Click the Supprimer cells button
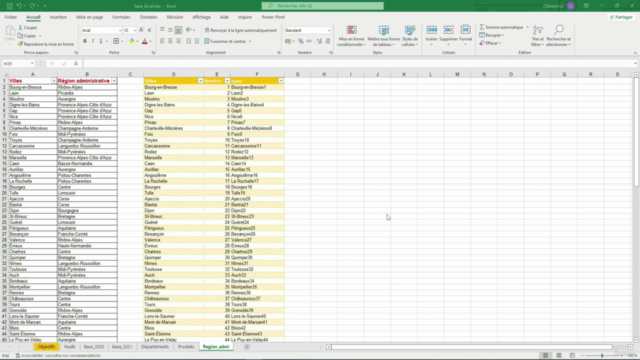The height and width of the screenshot is (360, 640). (449, 36)
